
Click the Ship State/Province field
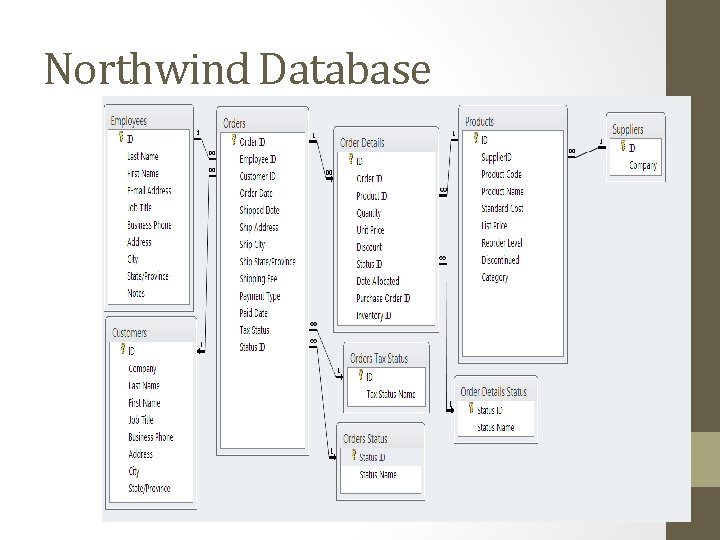point(267,262)
